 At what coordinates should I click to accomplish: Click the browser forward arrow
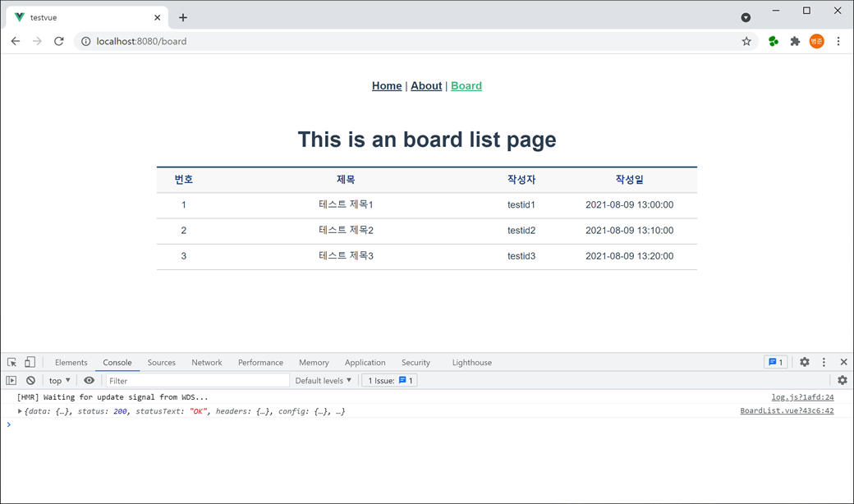pyautogui.click(x=37, y=41)
